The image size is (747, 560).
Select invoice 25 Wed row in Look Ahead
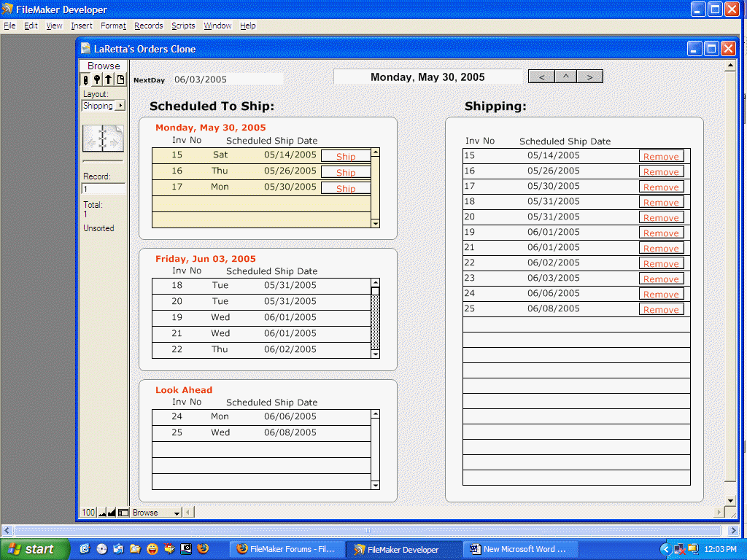261,433
